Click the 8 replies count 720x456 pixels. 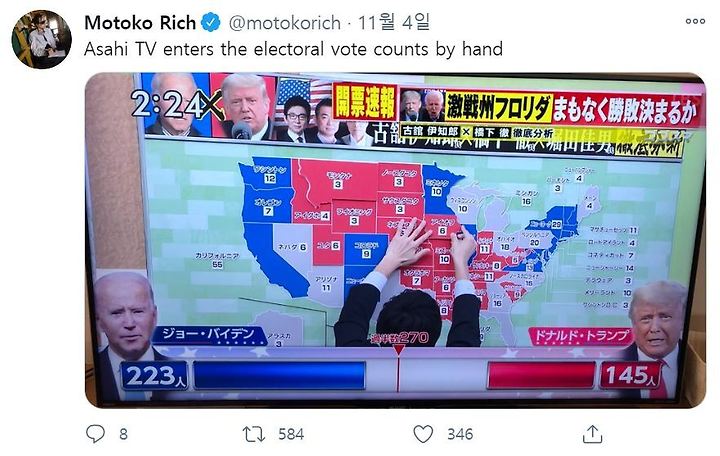(x=124, y=434)
